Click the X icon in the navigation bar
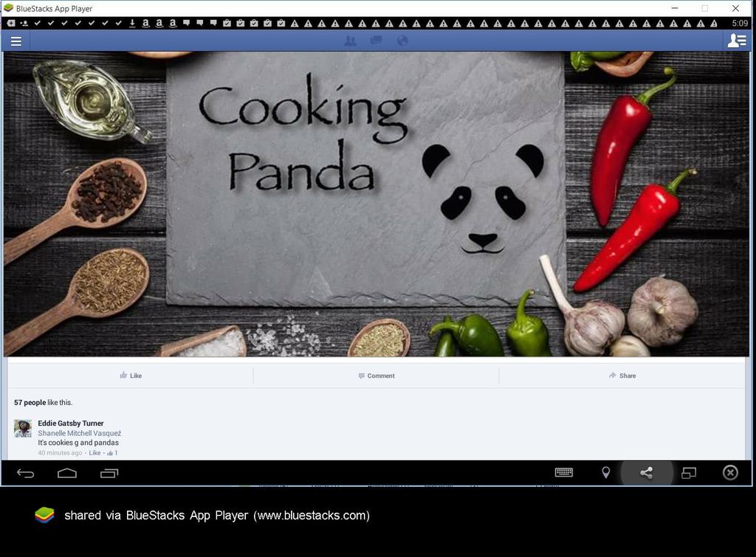The image size is (756, 557). coord(729,473)
